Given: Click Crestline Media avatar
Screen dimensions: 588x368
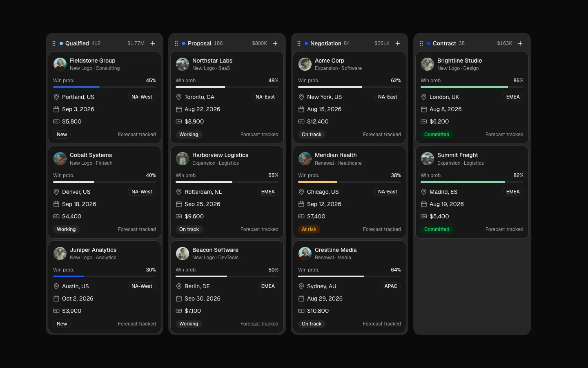Looking at the screenshot, I should (x=305, y=254).
